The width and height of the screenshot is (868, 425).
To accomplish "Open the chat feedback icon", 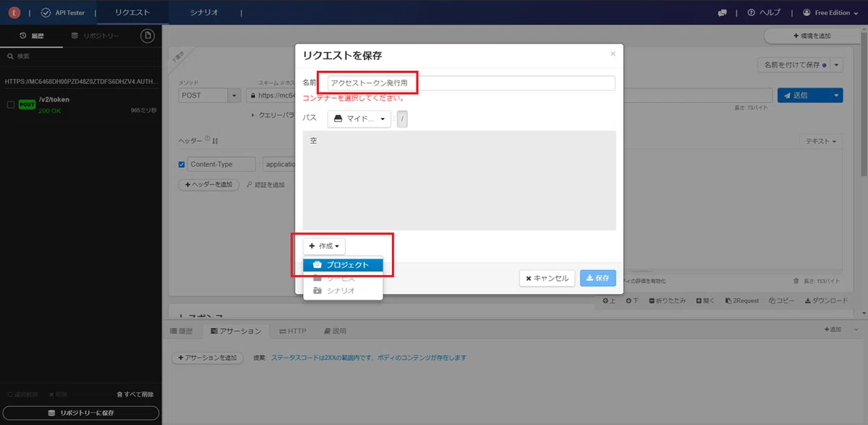I will click(722, 13).
